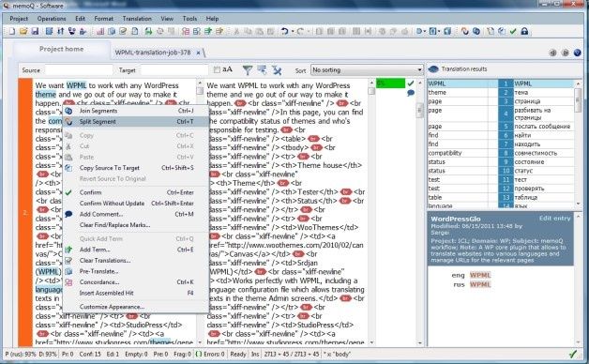589x364 pixels.
Task: Choose Customize Appearance menu entry
Action: coord(136,307)
